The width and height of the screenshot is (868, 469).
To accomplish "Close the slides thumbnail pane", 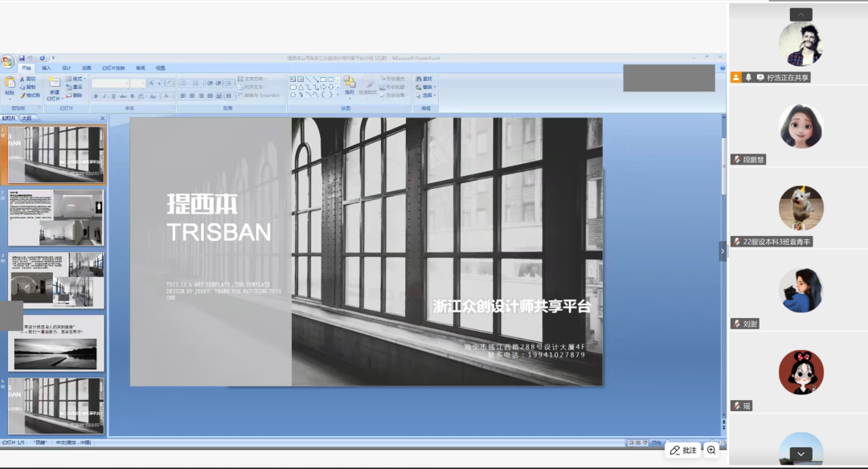I will [102, 118].
